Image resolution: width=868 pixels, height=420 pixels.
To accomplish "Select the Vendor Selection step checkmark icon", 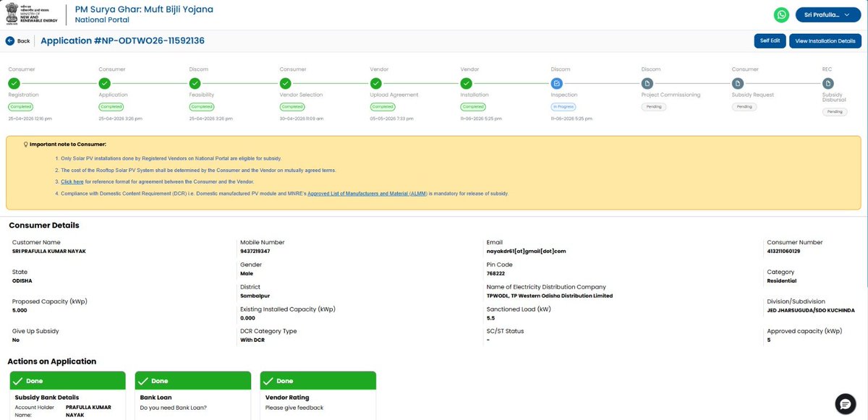I will coord(285,83).
